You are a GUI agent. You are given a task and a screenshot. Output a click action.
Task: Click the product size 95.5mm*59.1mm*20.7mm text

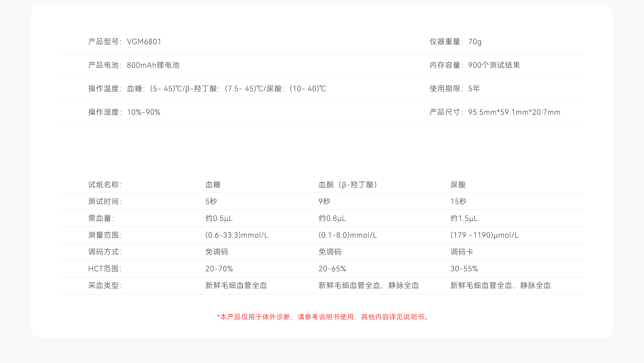(x=514, y=112)
